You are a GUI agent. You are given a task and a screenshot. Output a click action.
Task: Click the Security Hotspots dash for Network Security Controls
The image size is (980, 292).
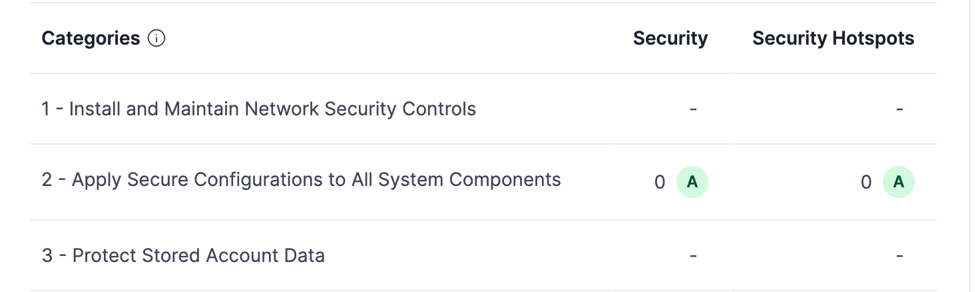[x=899, y=109]
